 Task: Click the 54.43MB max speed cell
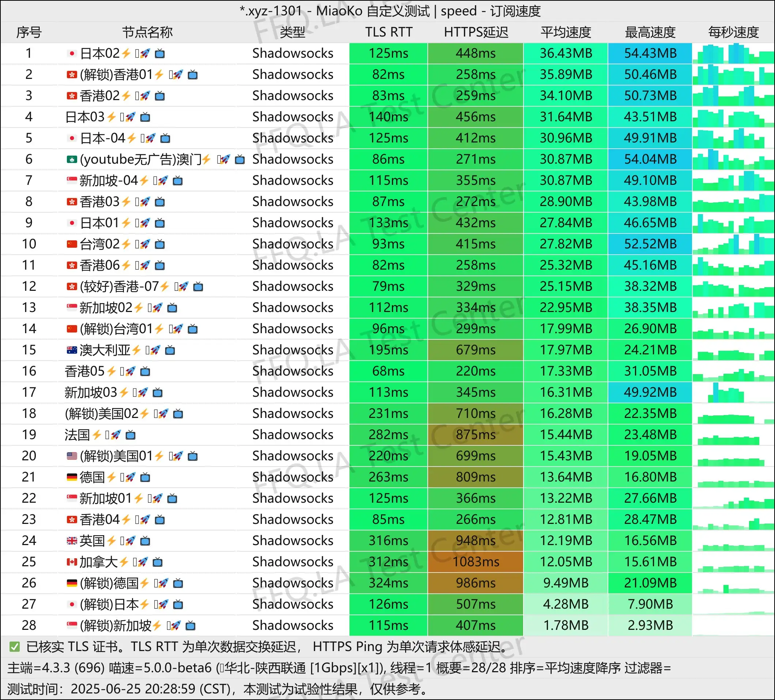[650, 53]
